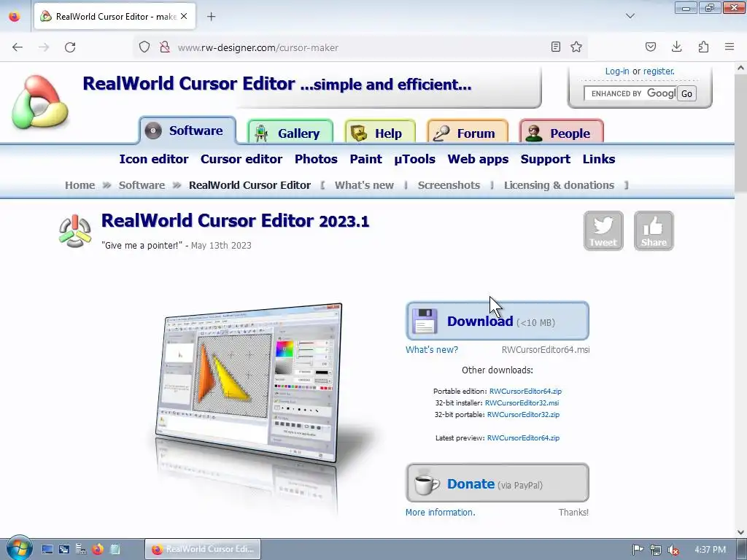
Task: Click the 4:37 PM taskbar clock
Action: pyautogui.click(x=710, y=550)
